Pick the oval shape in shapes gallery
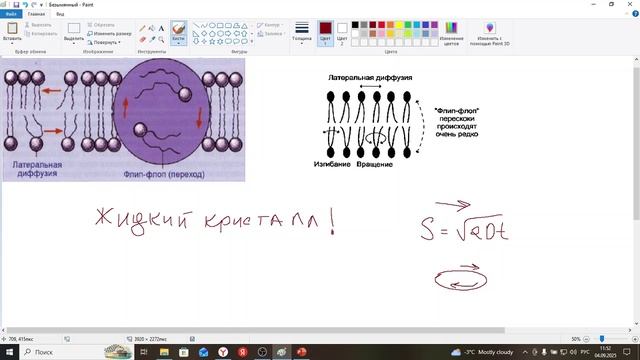Screen dimensions: 640x360 tap(212, 25)
